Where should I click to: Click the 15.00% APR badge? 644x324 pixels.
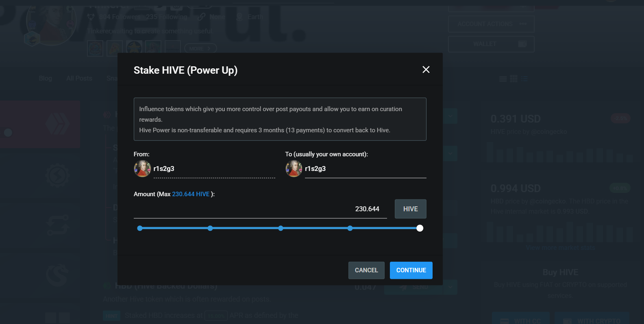216,316
